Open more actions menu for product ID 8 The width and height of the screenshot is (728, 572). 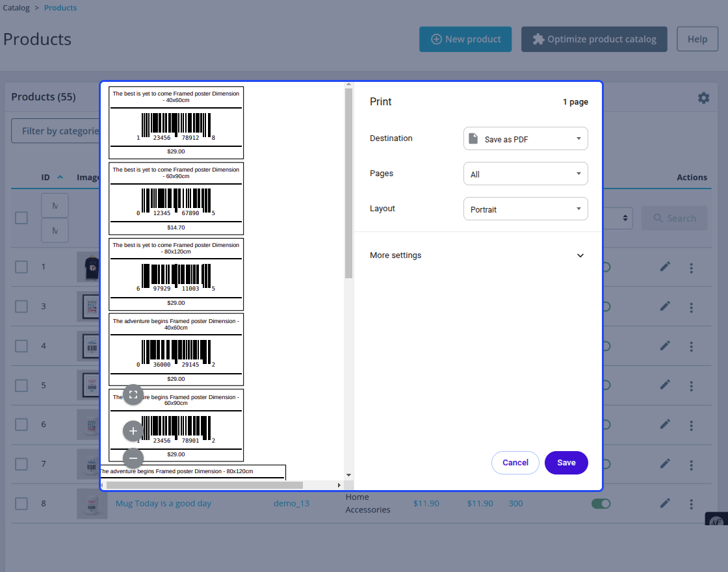[692, 504]
